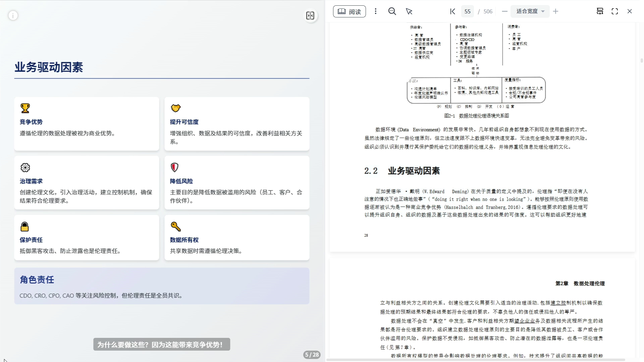The image size is (644, 362).
Task: Click the 降低风险 card
Action: [x=237, y=183]
